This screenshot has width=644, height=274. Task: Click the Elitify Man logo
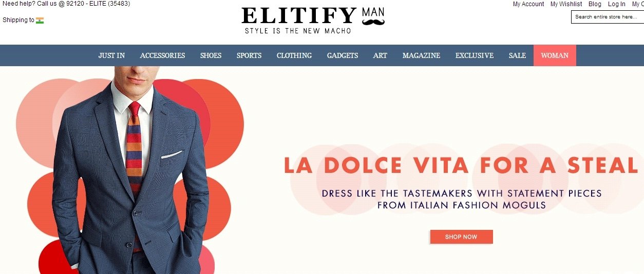[313, 20]
